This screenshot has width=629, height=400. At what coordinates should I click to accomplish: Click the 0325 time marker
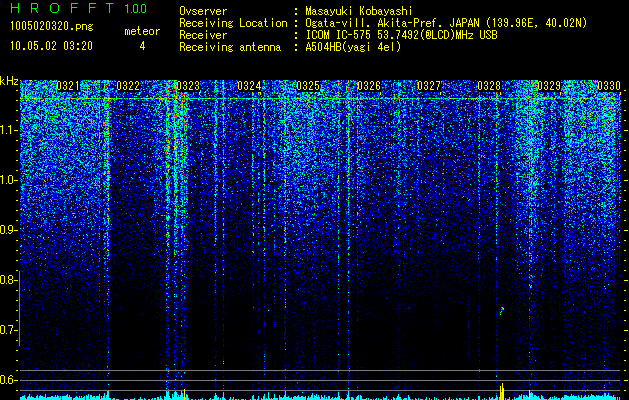(x=308, y=86)
